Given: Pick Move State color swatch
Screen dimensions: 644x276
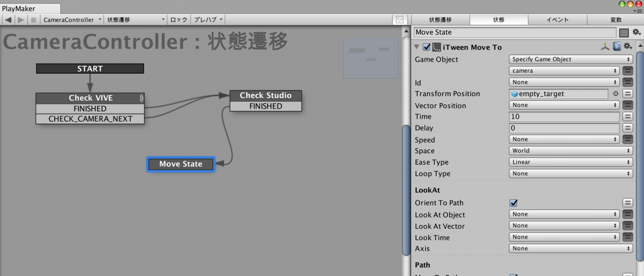Looking at the screenshot, I should point(624,33).
